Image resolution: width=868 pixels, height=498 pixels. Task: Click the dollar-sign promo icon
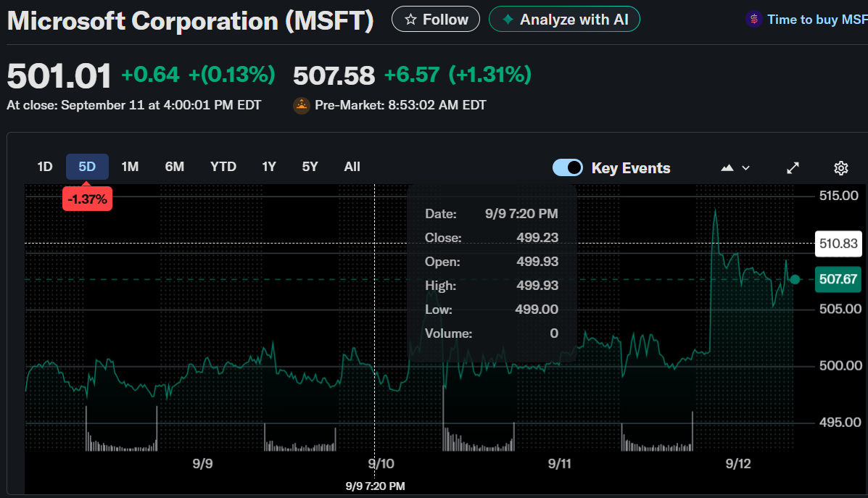pos(753,20)
